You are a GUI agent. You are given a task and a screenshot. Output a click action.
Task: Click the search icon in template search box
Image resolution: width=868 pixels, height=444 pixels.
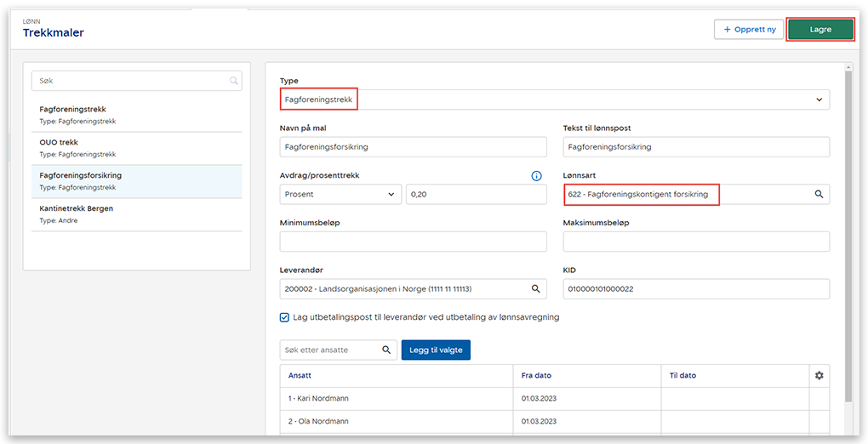coord(233,82)
